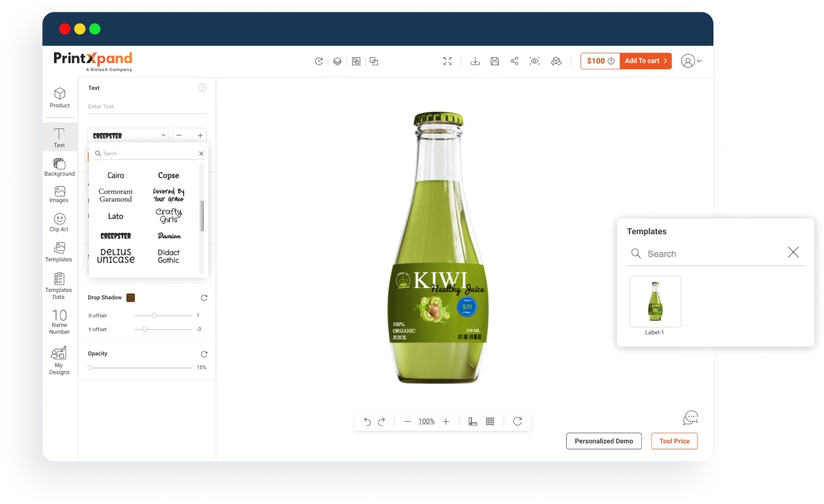Choose the Delius Unicase font
The height and width of the screenshot is (504, 824).
tap(116, 256)
